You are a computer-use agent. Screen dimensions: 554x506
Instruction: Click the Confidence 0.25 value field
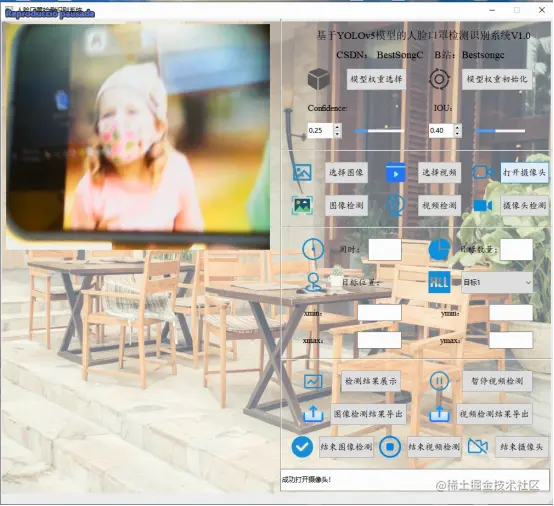coord(320,130)
